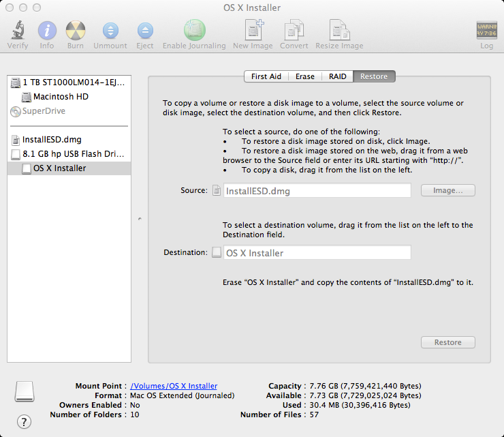
Task: Click the sidebar splitter handle
Action: [x=140, y=219]
